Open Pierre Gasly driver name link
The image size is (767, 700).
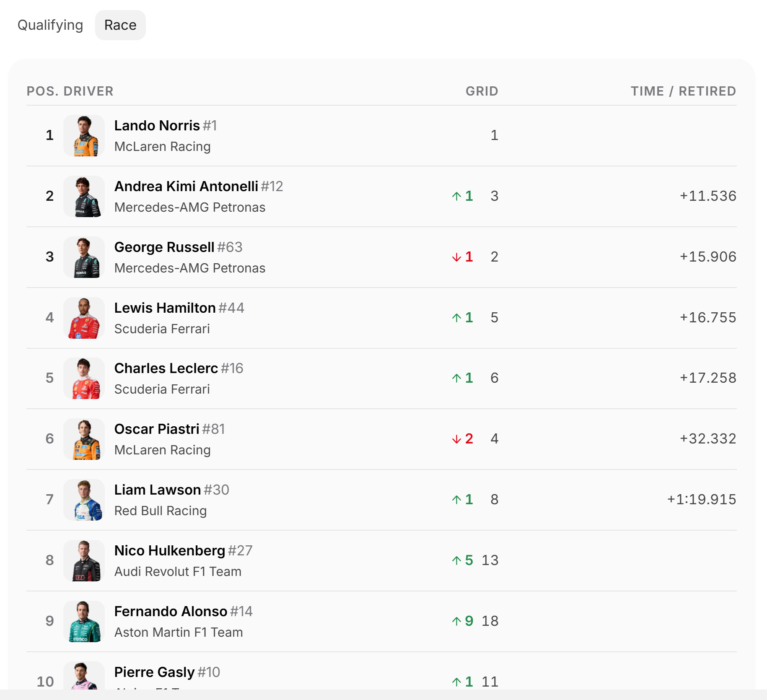click(x=154, y=672)
